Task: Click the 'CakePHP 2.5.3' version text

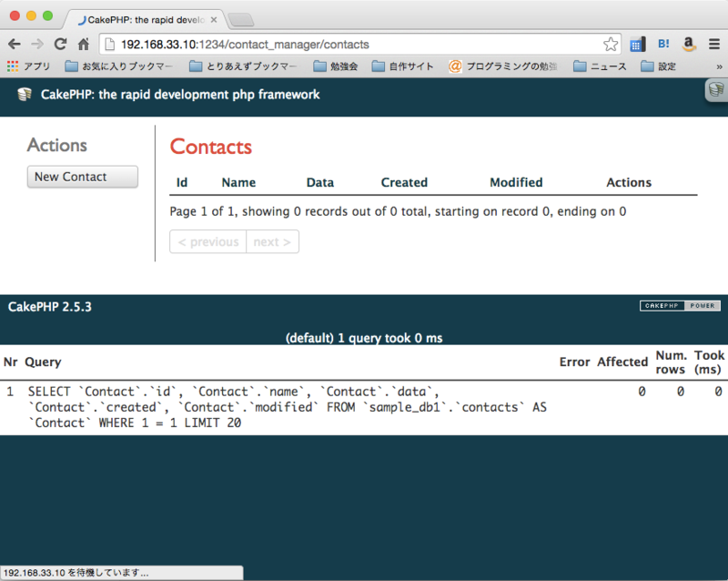Action: tap(50, 307)
